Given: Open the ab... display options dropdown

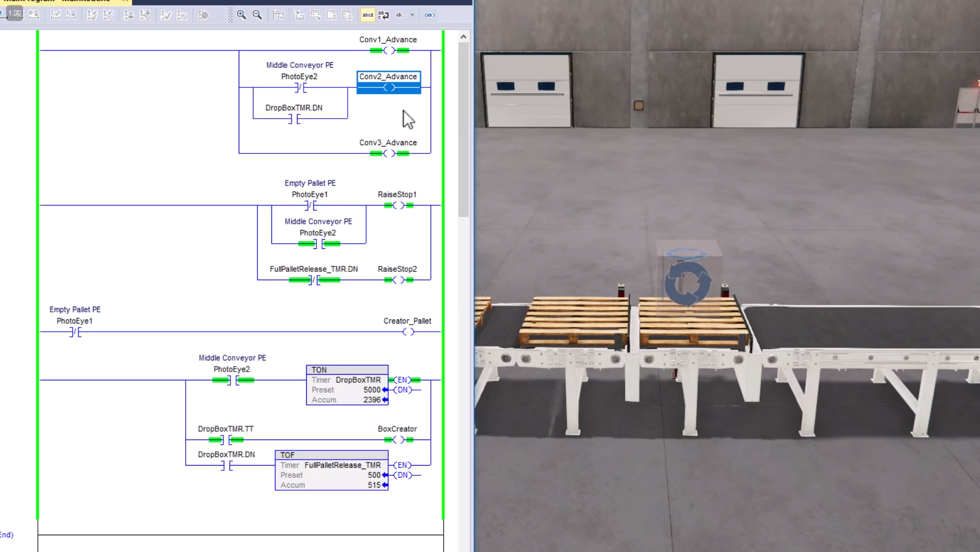Looking at the screenshot, I should click(405, 15).
